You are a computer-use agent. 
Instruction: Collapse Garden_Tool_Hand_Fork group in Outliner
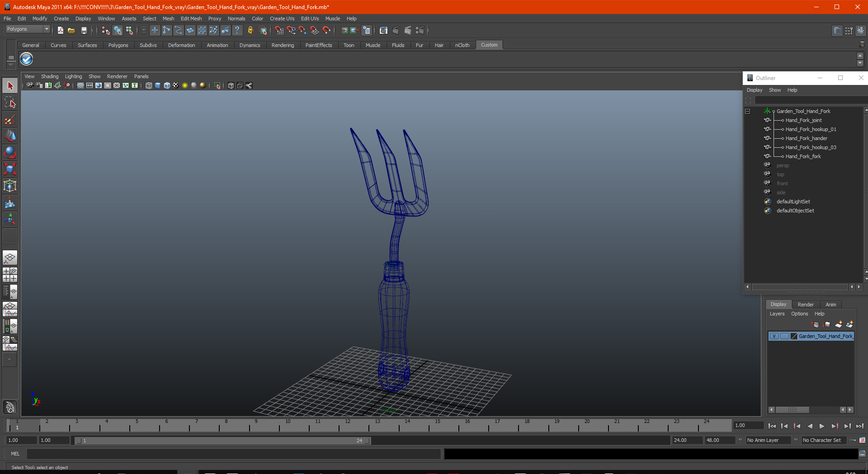[x=748, y=111]
